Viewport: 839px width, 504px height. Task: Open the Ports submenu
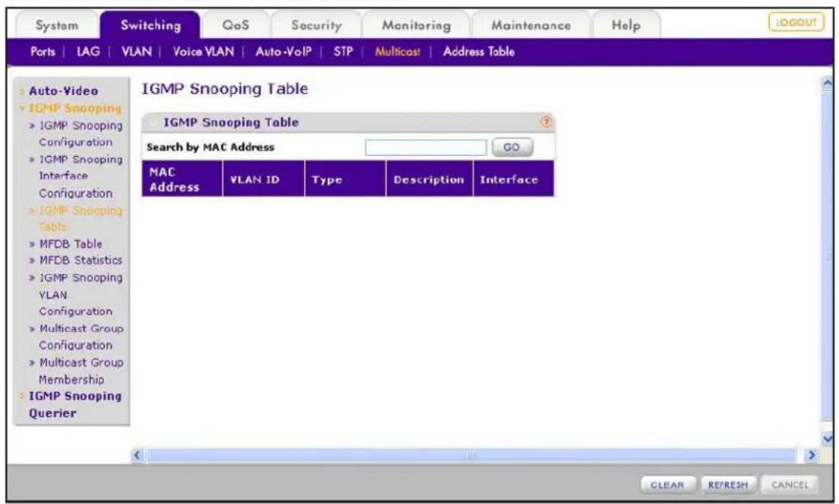point(43,52)
